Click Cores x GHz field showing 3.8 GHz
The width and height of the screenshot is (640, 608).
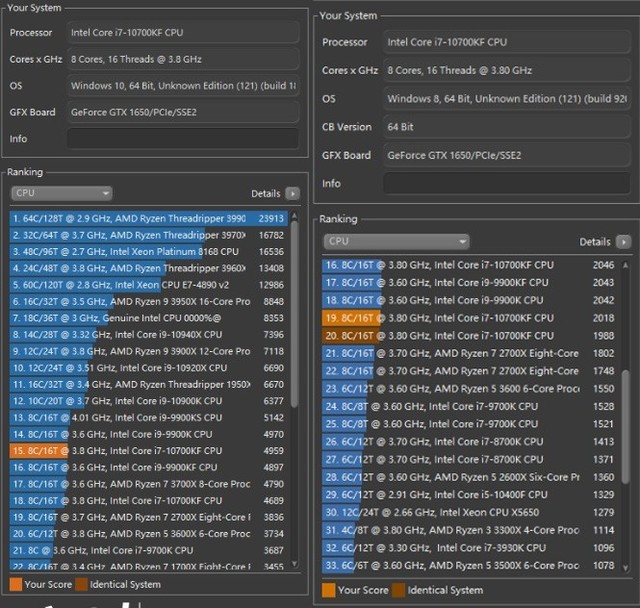(x=183, y=59)
